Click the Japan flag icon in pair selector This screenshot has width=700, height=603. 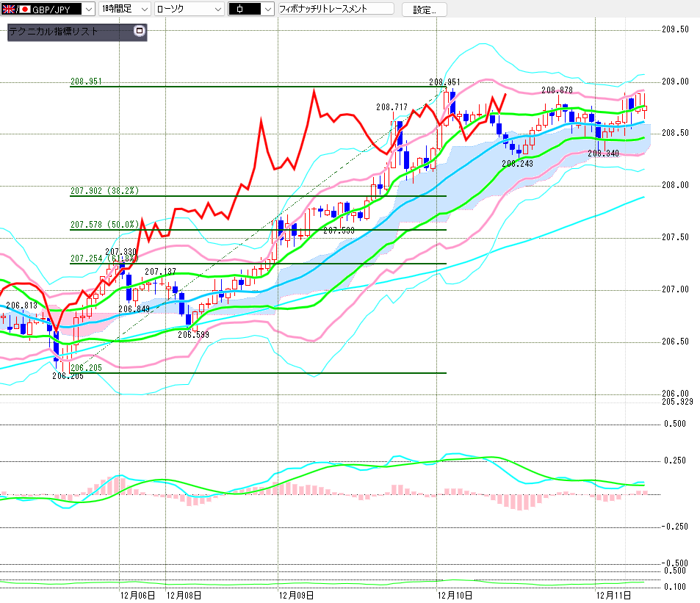(24, 10)
